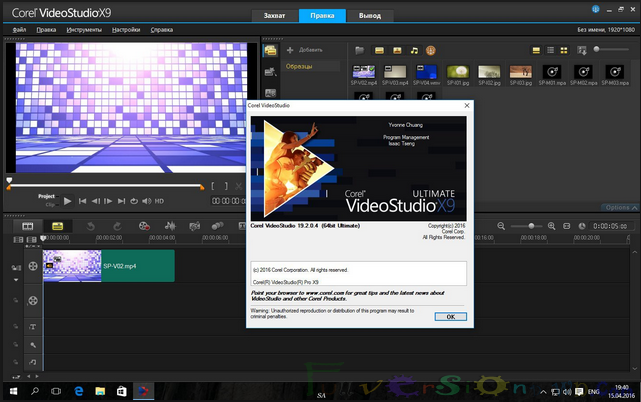Click the Title track icon
Image resolution: width=641 pixels, height=402 pixels.
pos(33,327)
